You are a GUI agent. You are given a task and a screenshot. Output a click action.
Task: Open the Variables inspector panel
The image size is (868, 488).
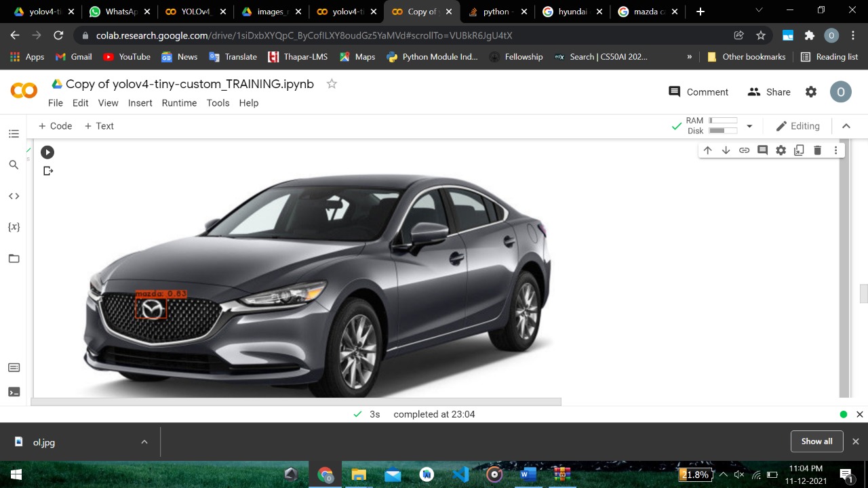click(14, 227)
